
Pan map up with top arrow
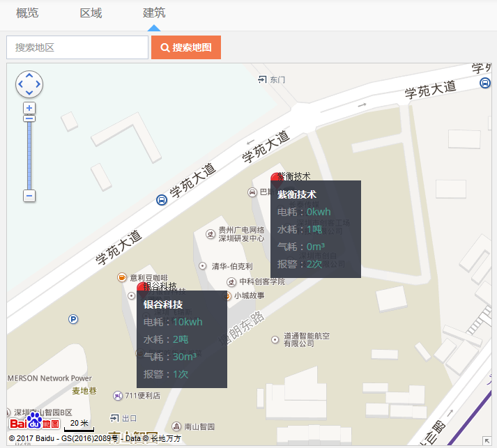29,76
